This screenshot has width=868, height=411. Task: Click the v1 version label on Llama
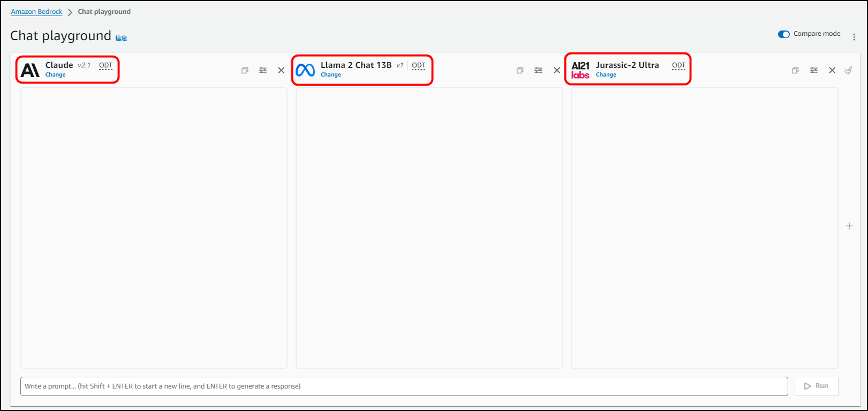(x=400, y=65)
